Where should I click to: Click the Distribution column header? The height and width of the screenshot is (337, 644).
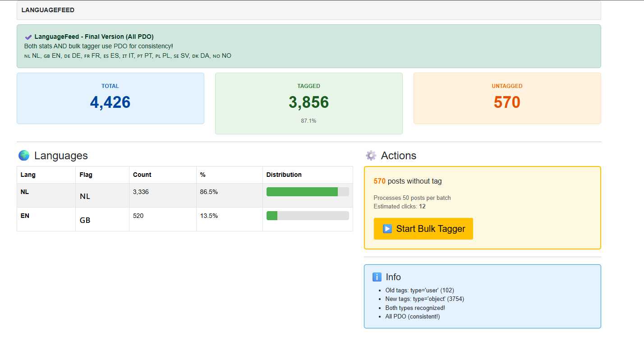284,175
